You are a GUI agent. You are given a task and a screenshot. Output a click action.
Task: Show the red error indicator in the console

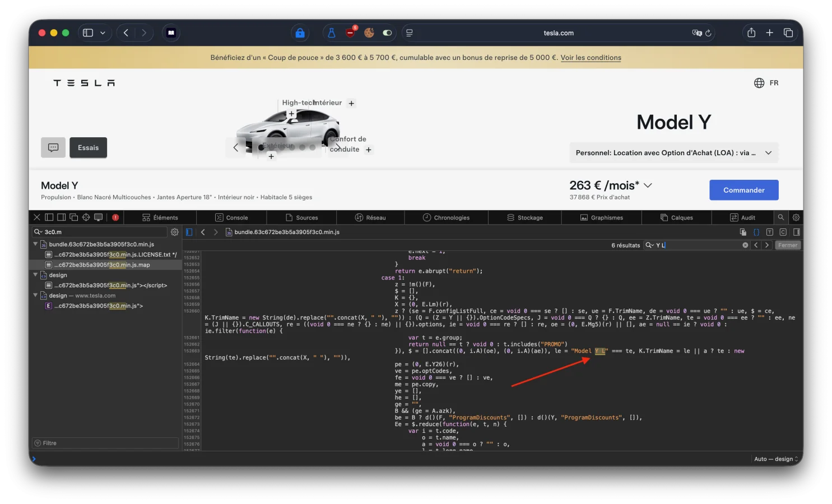(x=115, y=217)
